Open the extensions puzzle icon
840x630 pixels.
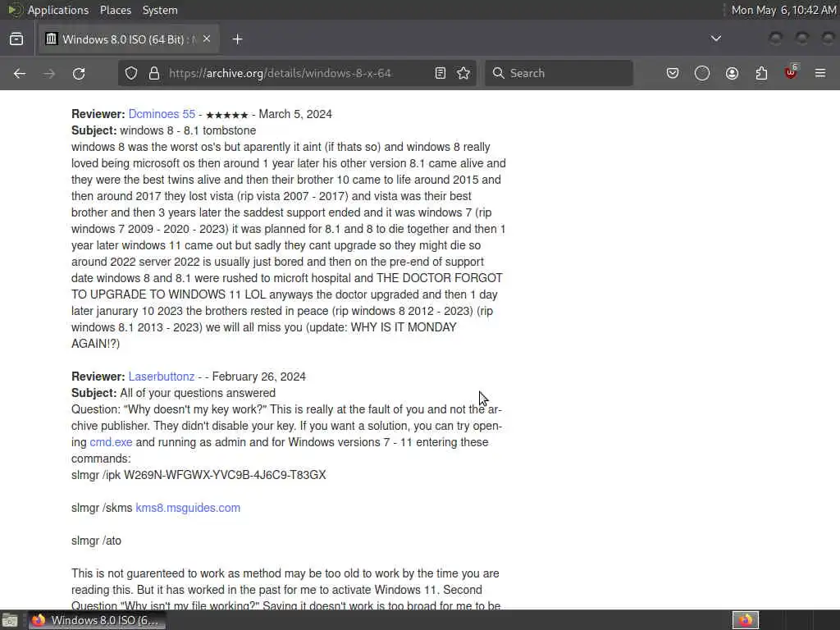[761, 73]
